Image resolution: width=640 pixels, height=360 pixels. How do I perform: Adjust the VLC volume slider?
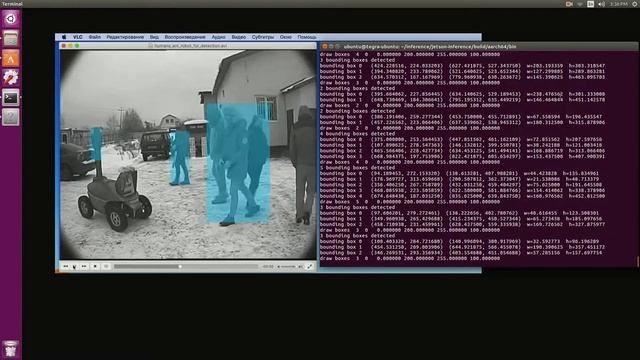[288, 267]
